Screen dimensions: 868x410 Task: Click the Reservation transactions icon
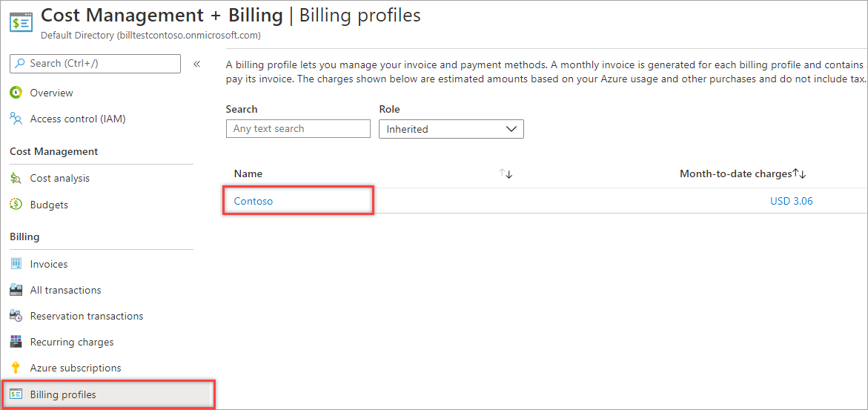pos(16,316)
